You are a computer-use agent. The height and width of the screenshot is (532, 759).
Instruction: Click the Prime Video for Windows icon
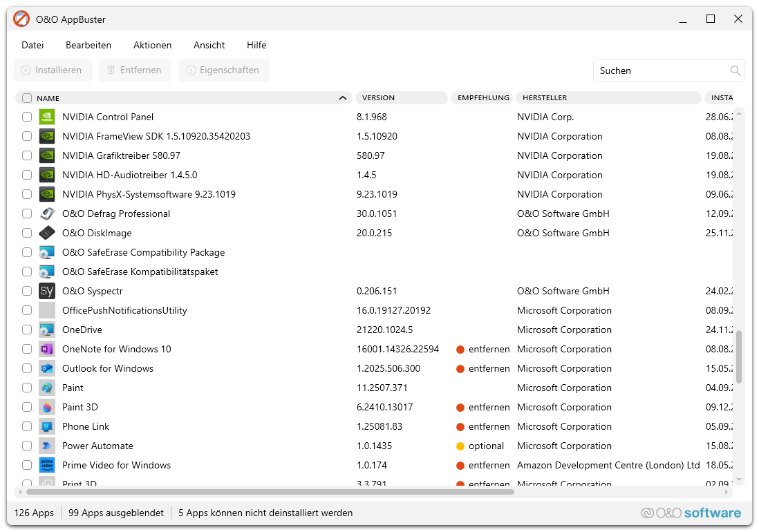coord(47,465)
